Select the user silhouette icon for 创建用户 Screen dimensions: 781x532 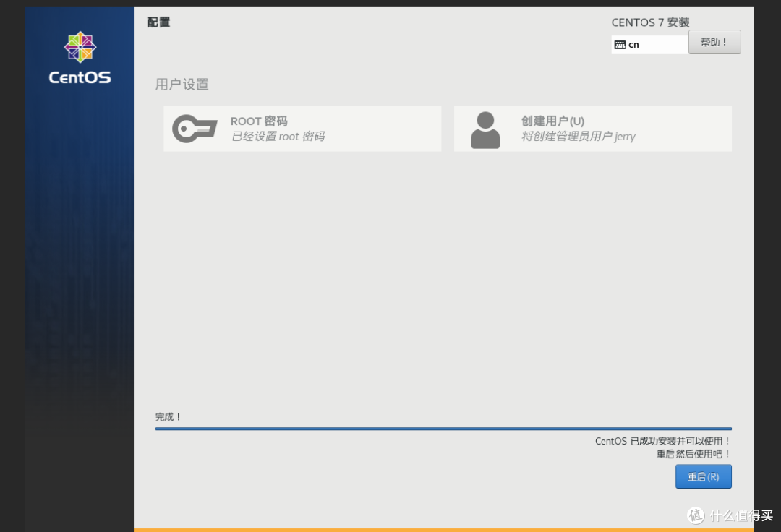coord(485,129)
